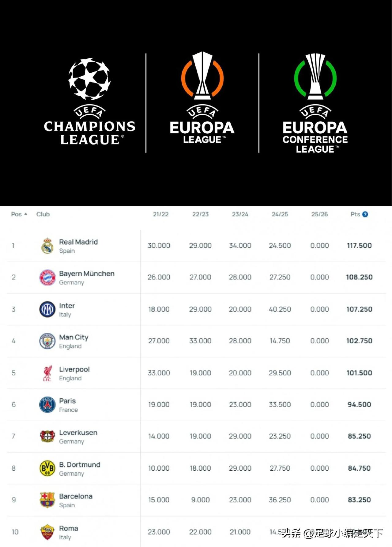The height and width of the screenshot is (547, 392).
Task: Click the Man City club crest
Action: pyautogui.click(x=47, y=341)
